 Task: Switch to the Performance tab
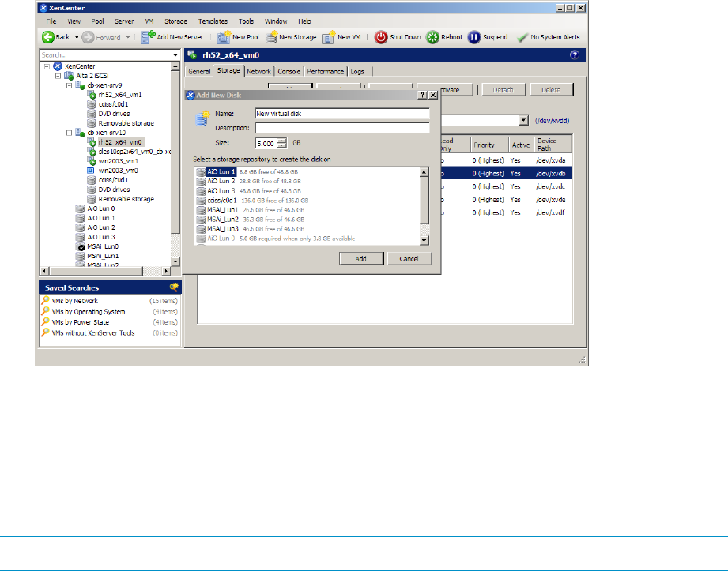[x=326, y=71]
